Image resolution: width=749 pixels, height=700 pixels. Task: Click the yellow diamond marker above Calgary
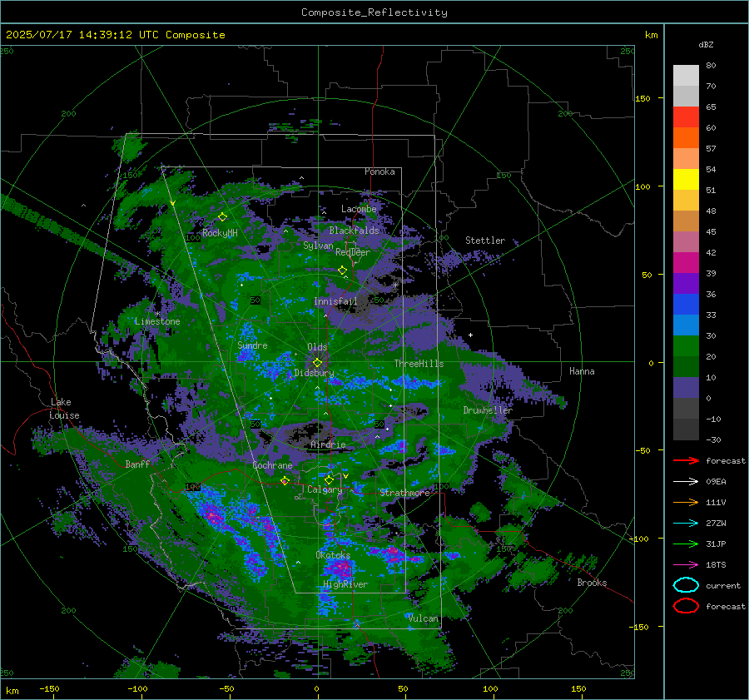[329, 479]
